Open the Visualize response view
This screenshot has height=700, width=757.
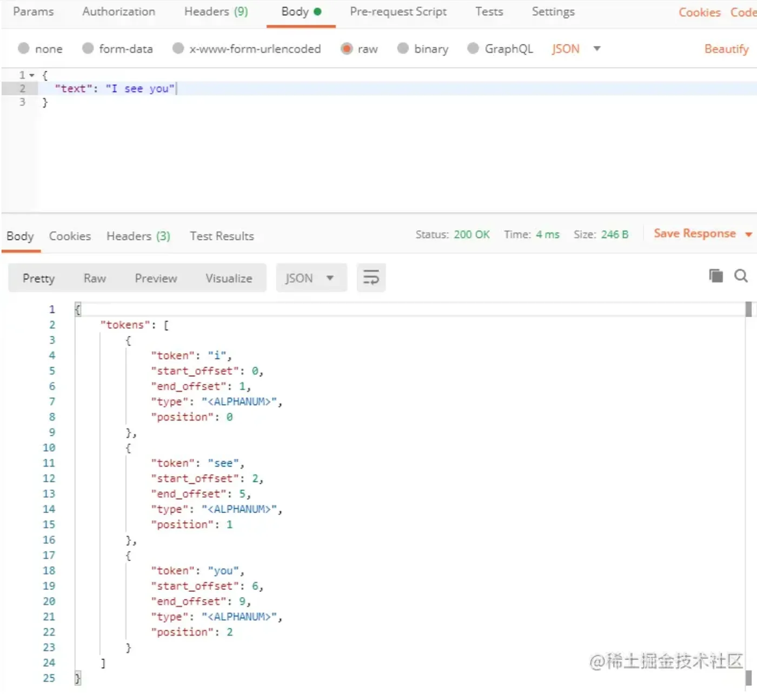coord(229,278)
